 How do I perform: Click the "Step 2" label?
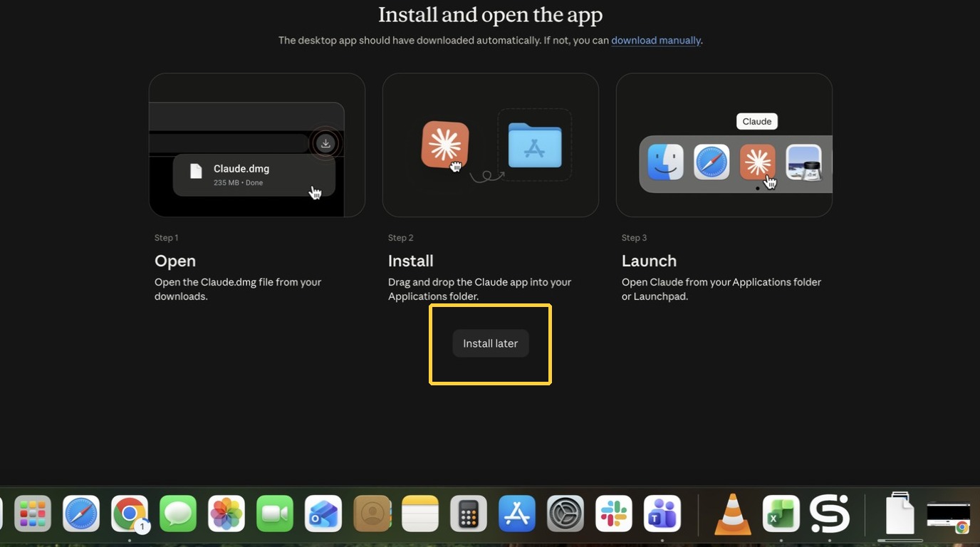[x=401, y=238]
